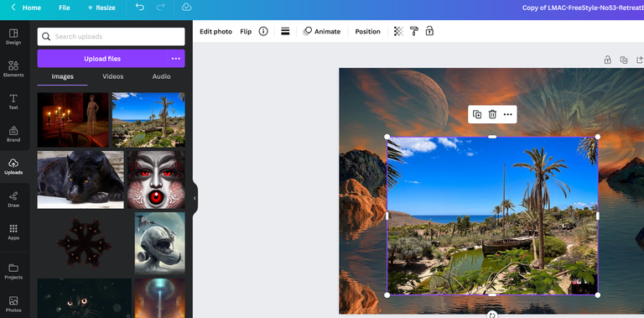Image resolution: width=644 pixels, height=318 pixels.
Task: Toggle the lock icon in top toolbar
Action: (x=429, y=31)
